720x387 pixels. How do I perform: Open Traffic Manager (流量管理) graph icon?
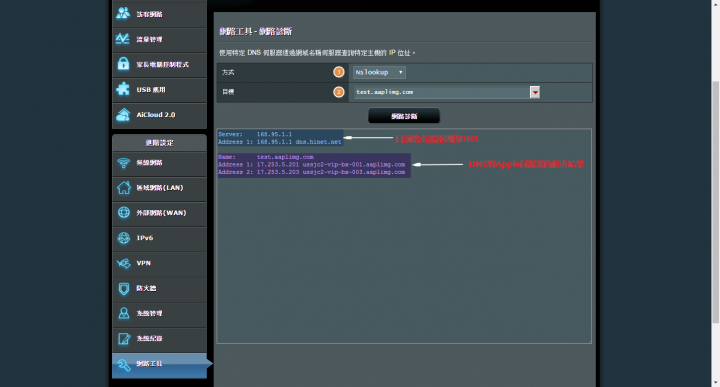(123, 39)
